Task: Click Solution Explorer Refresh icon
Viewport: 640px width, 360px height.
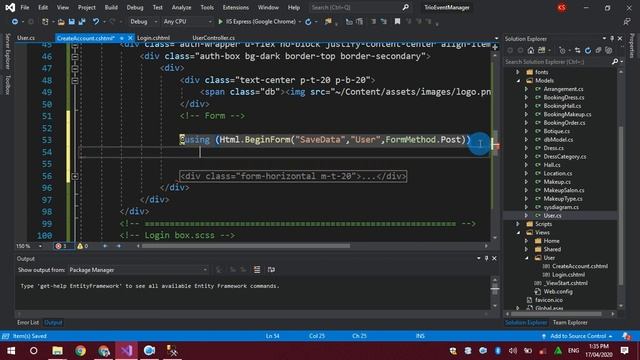Action: pyautogui.click(x=588, y=51)
